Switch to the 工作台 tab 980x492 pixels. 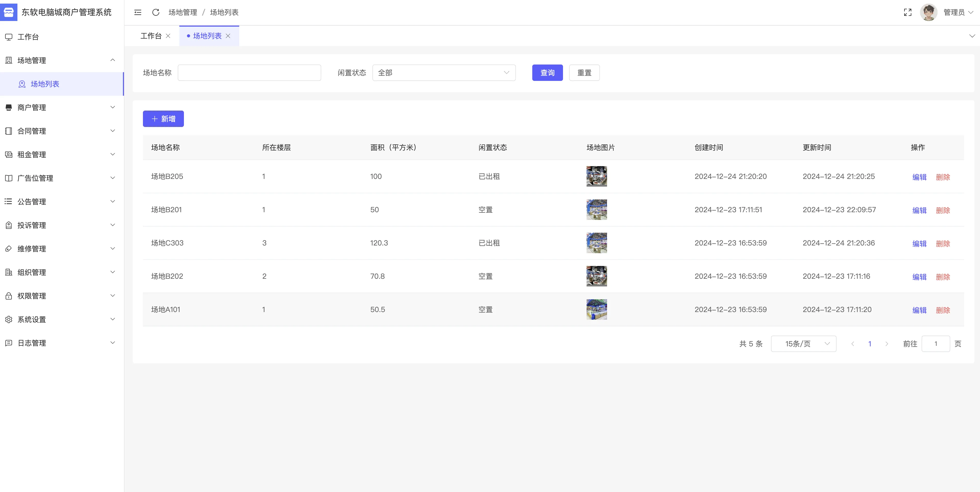pos(151,36)
